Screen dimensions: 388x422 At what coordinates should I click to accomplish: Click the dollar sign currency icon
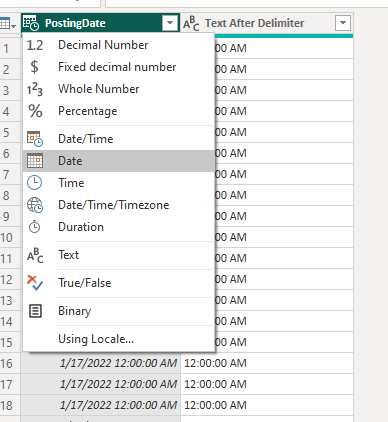pos(34,67)
